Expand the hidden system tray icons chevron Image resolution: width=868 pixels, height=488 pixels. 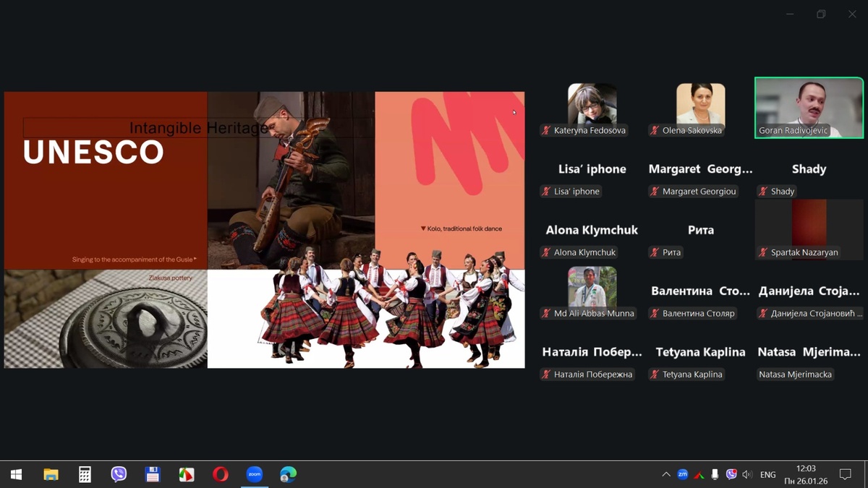(x=665, y=474)
